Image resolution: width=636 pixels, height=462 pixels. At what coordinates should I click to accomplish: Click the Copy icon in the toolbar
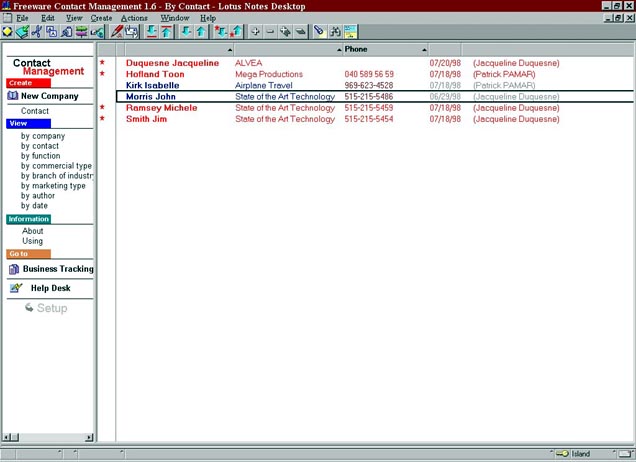pos(52,32)
